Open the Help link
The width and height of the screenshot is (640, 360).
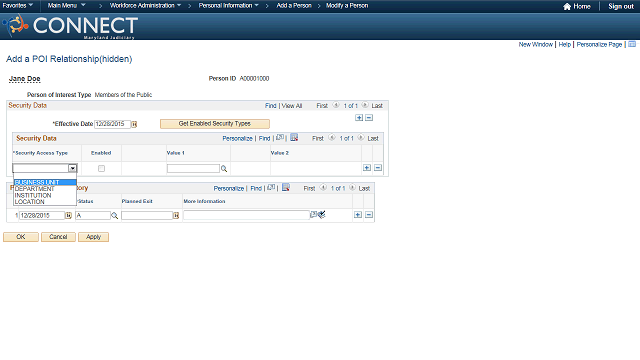(564, 44)
